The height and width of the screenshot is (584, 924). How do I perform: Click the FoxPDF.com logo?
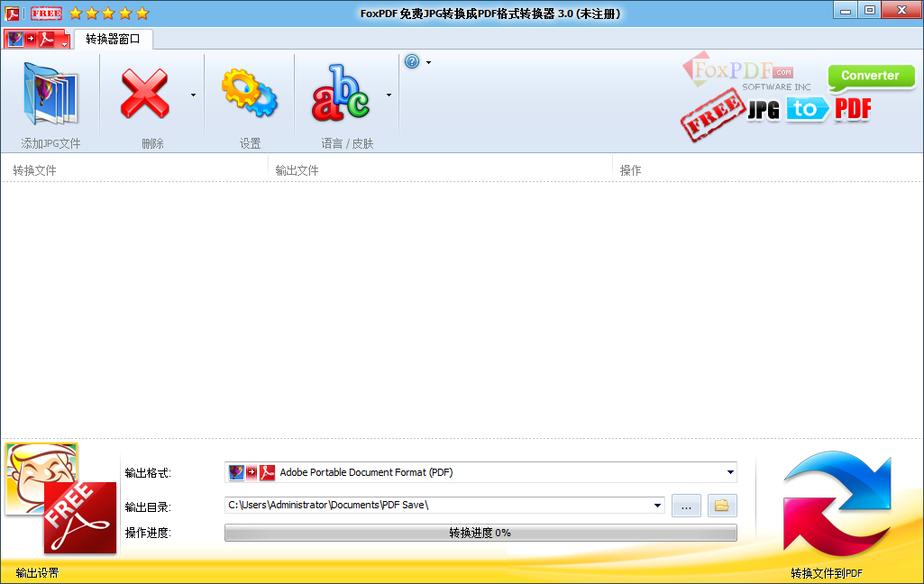746,72
